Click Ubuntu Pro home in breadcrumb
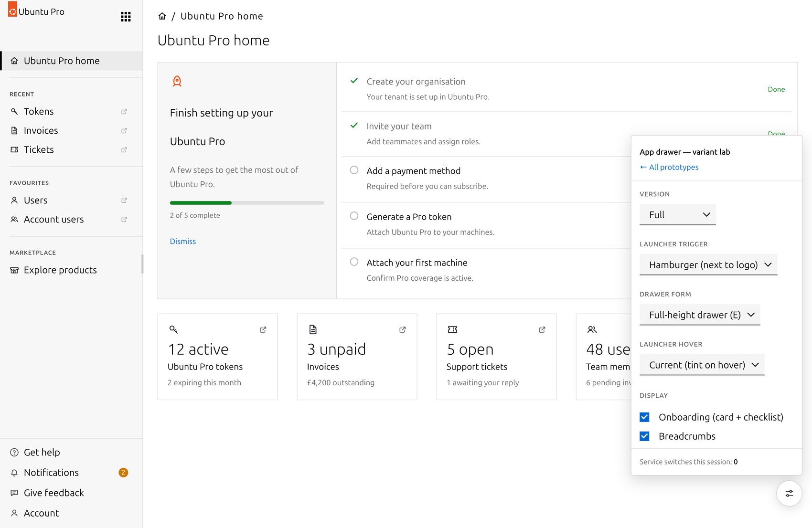This screenshot has height=528, width=812. [222, 16]
